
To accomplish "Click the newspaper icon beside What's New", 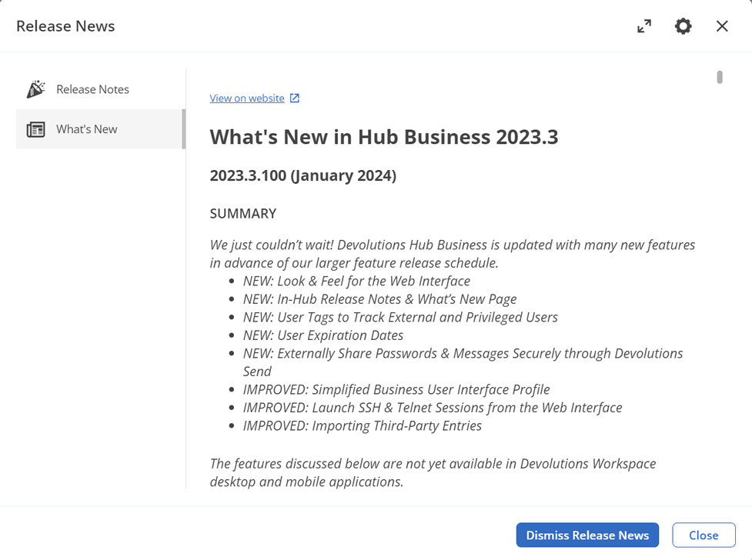I will tap(35, 129).
